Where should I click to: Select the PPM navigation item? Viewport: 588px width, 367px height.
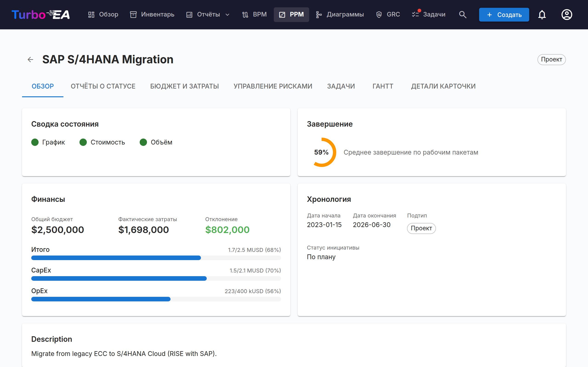[x=291, y=14]
